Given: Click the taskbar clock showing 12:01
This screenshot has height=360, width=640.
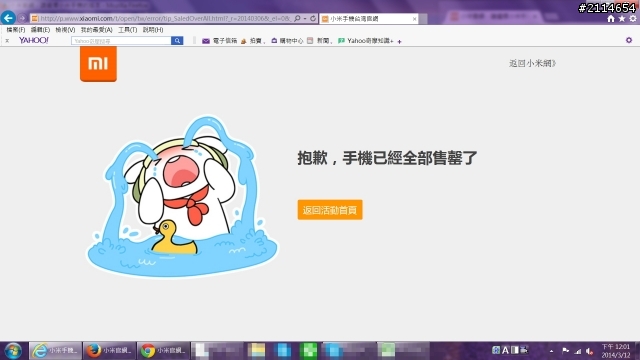Looking at the screenshot, I should click(616, 351).
